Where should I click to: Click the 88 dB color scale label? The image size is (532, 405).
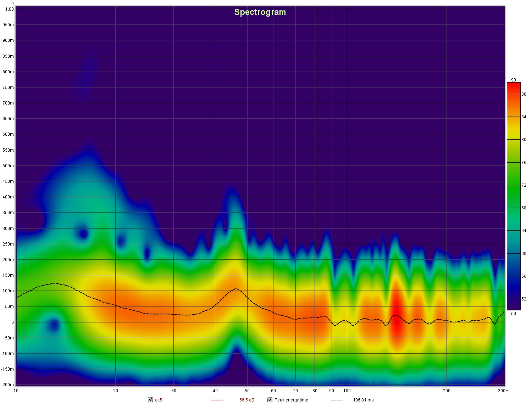[524, 94]
